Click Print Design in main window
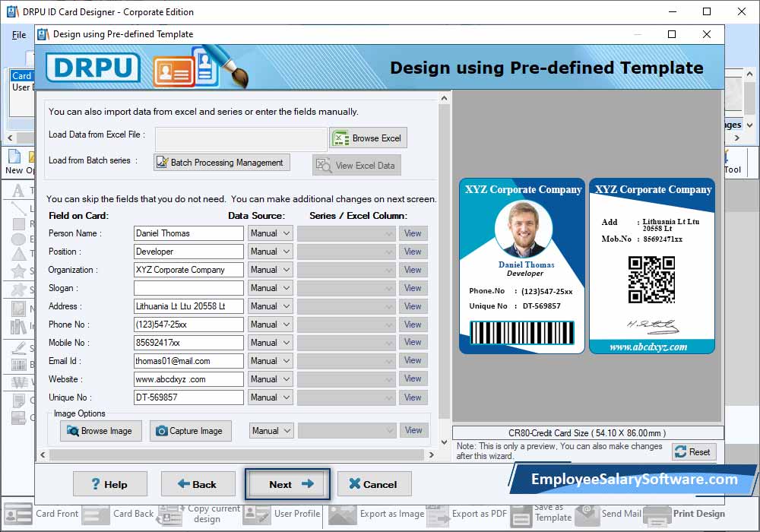Screen dimensions: 760x532 tap(685, 514)
